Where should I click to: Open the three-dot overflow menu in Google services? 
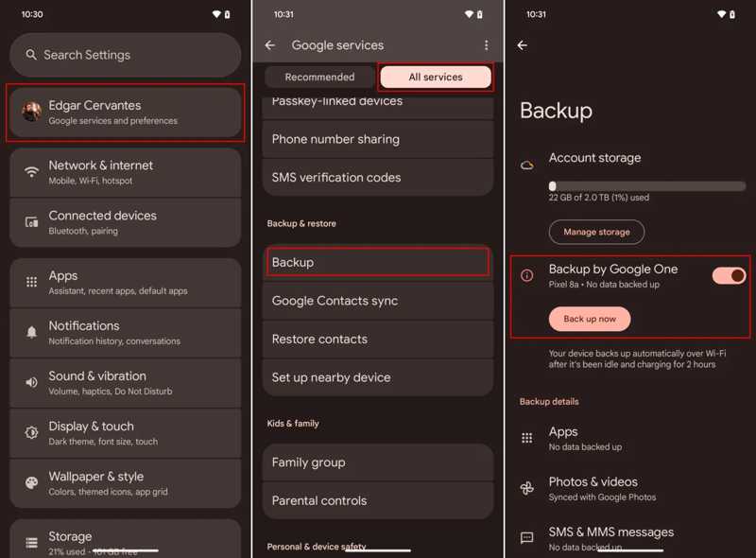pyautogui.click(x=486, y=45)
